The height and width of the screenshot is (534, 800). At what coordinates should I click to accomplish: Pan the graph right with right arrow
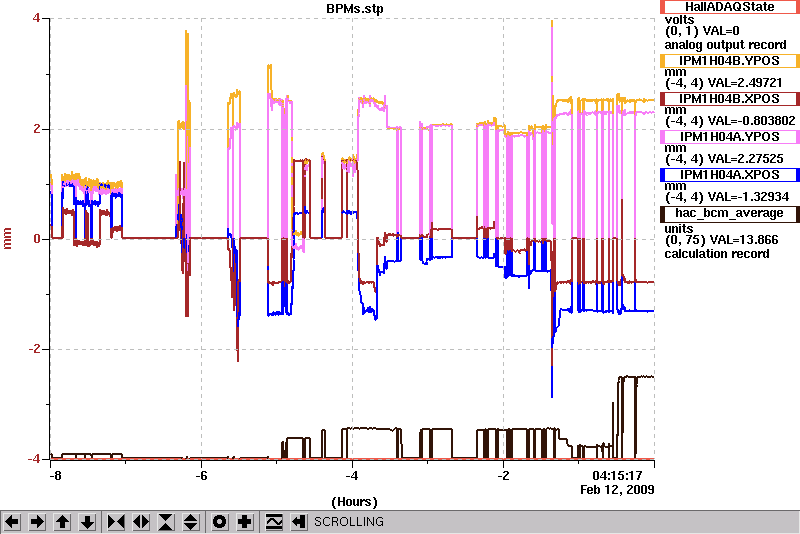pos(37,522)
